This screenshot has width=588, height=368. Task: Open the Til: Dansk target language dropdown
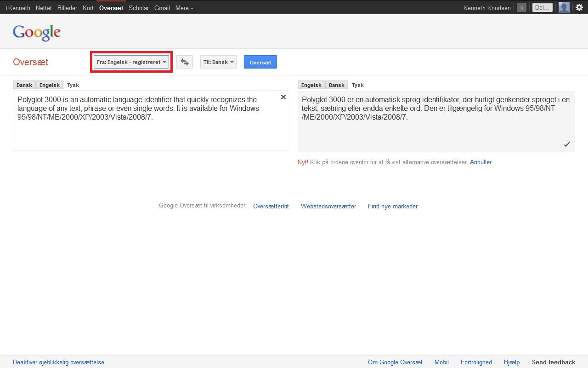click(x=218, y=62)
